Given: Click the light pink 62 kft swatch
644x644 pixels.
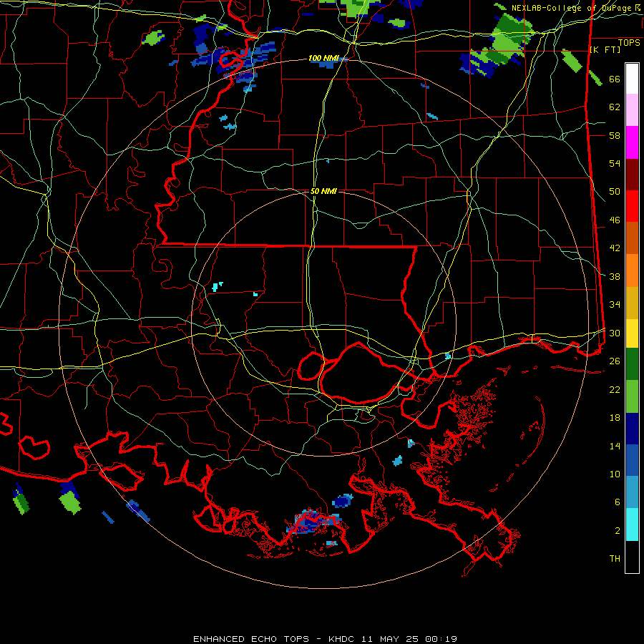Looking at the screenshot, I should (632, 110).
